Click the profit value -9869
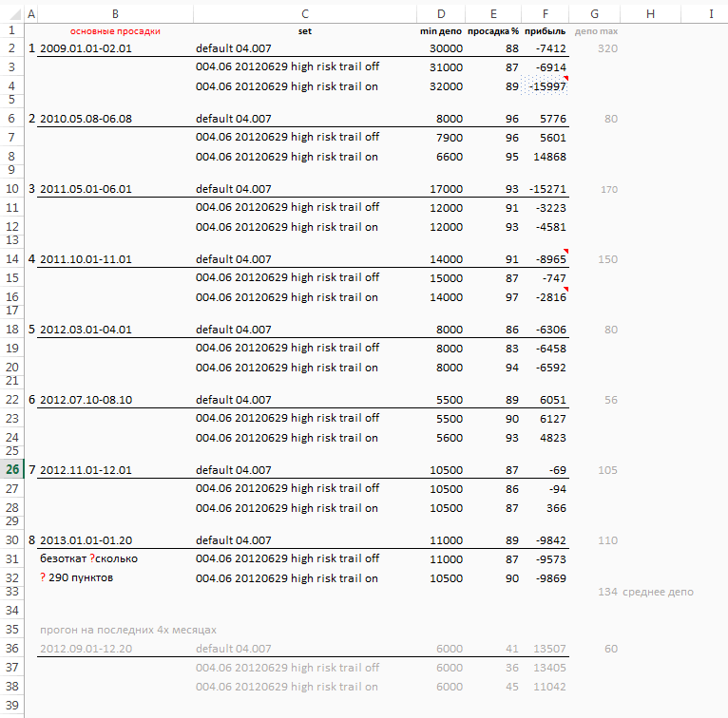This screenshot has width=728, height=718. pos(550,578)
